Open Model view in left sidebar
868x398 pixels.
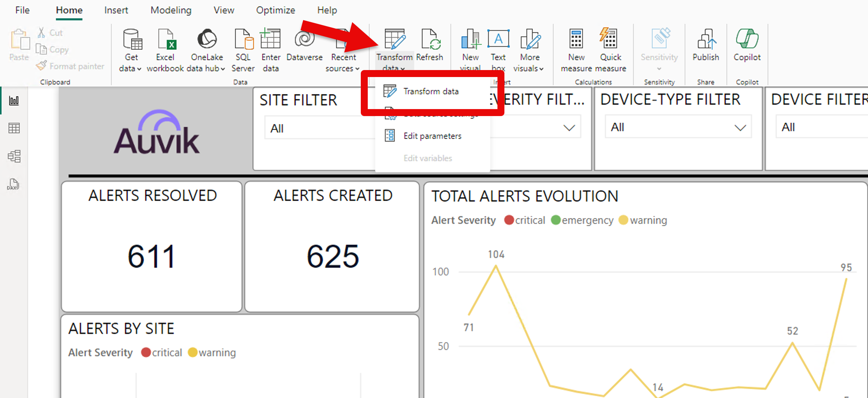pyautogui.click(x=14, y=156)
